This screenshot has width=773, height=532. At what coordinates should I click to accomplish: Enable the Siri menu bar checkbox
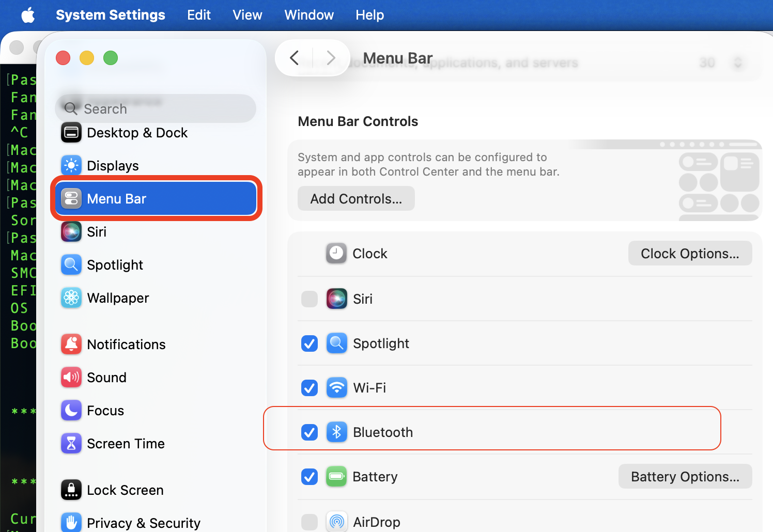[x=310, y=299]
